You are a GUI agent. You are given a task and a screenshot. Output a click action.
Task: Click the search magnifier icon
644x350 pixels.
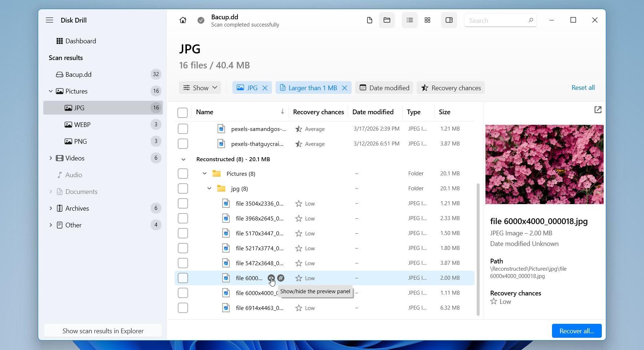(x=531, y=20)
